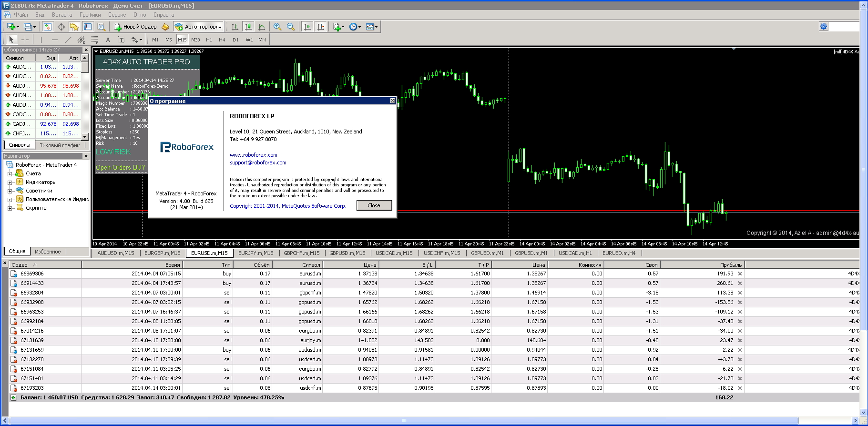Click the Zoom In magnifier icon
Viewport: 868px width, 426px height.
pyautogui.click(x=277, y=27)
